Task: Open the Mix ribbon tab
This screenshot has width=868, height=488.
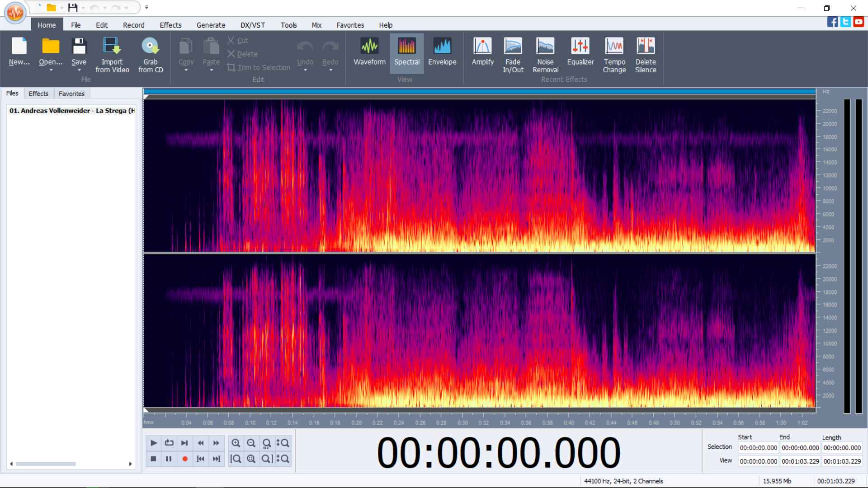Action: (x=316, y=25)
